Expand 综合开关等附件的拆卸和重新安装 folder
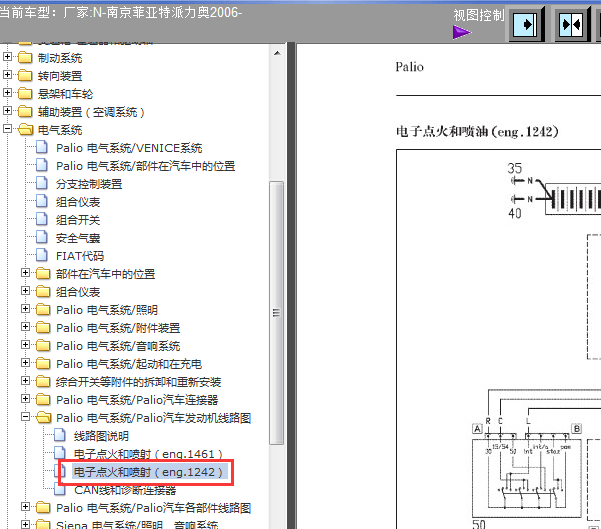The width and height of the screenshot is (601, 529). click(x=25, y=381)
